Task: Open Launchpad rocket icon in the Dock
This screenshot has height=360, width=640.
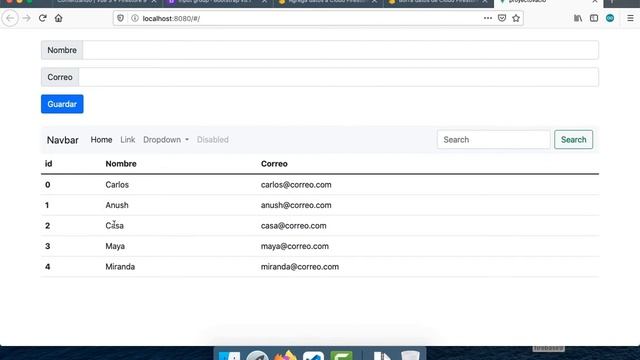Action: (x=257, y=356)
